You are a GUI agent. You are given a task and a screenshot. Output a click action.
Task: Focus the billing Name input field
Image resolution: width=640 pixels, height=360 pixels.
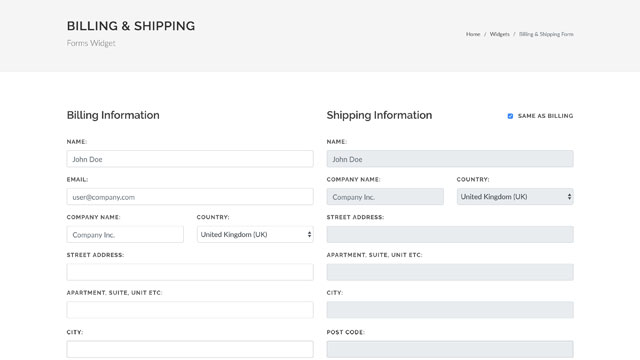pyautogui.click(x=190, y=159)
